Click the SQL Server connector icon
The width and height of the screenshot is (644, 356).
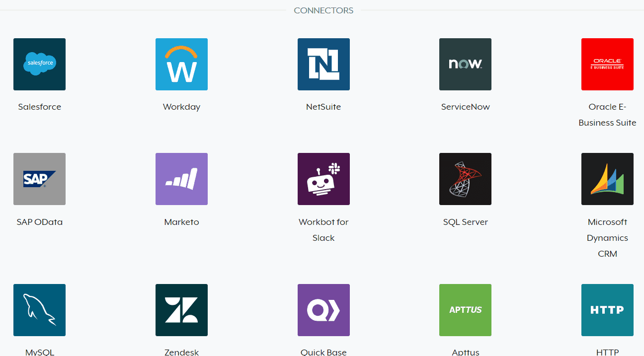point(465,179)
